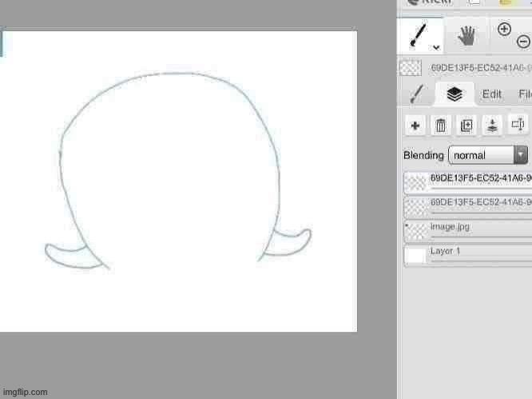Select the paintbrush tool
The image size is (532, 399).
coord(419,35)
